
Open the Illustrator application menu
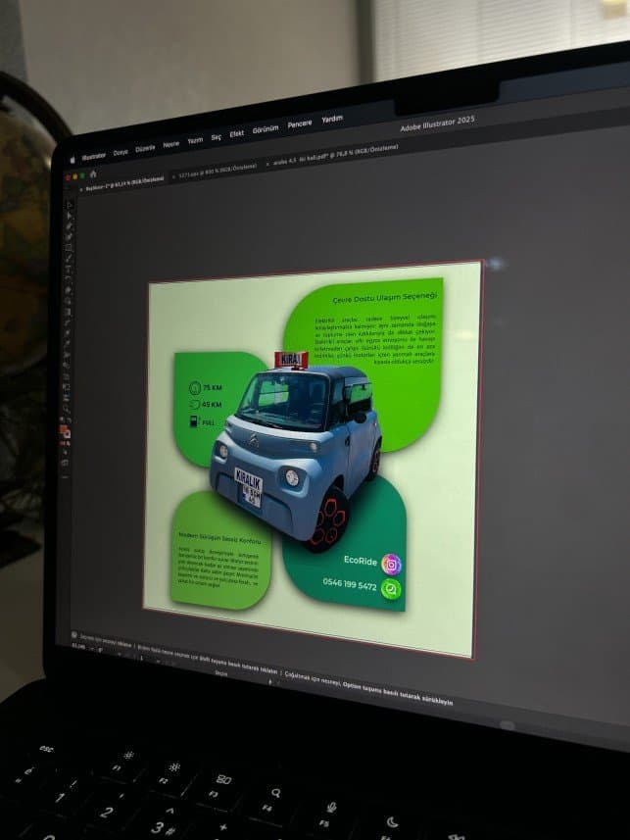click(x=94, y=157)
